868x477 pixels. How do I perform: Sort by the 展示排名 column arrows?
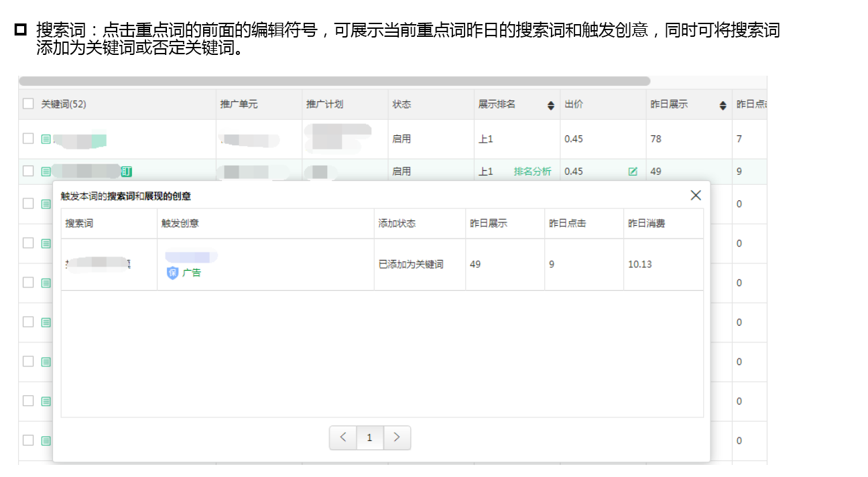pyautogui.click(x=551, y=105)
